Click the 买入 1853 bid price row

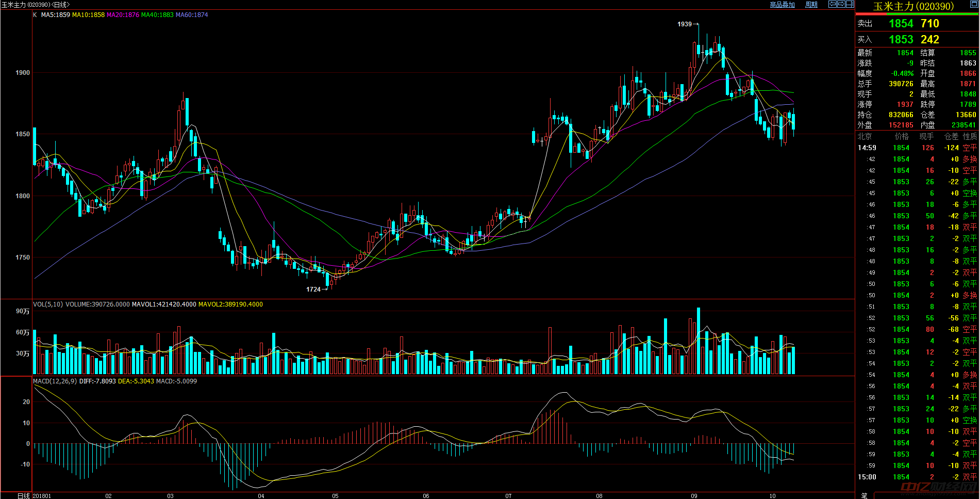click(917, 39)
